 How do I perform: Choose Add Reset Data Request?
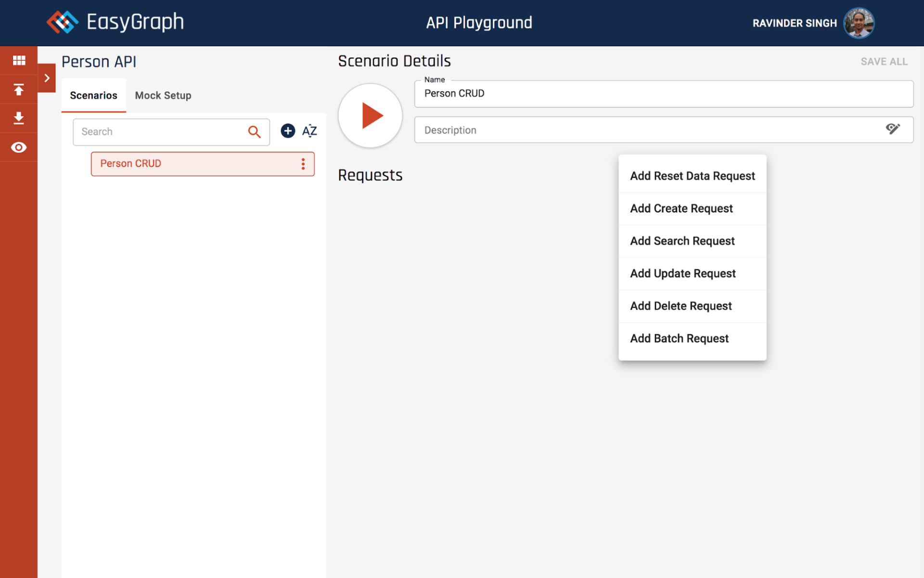click(x=692, y=176)
